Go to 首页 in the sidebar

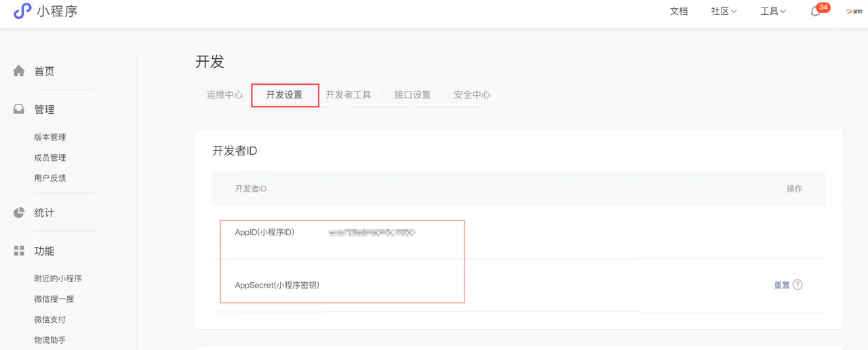(x=44, y=71)
